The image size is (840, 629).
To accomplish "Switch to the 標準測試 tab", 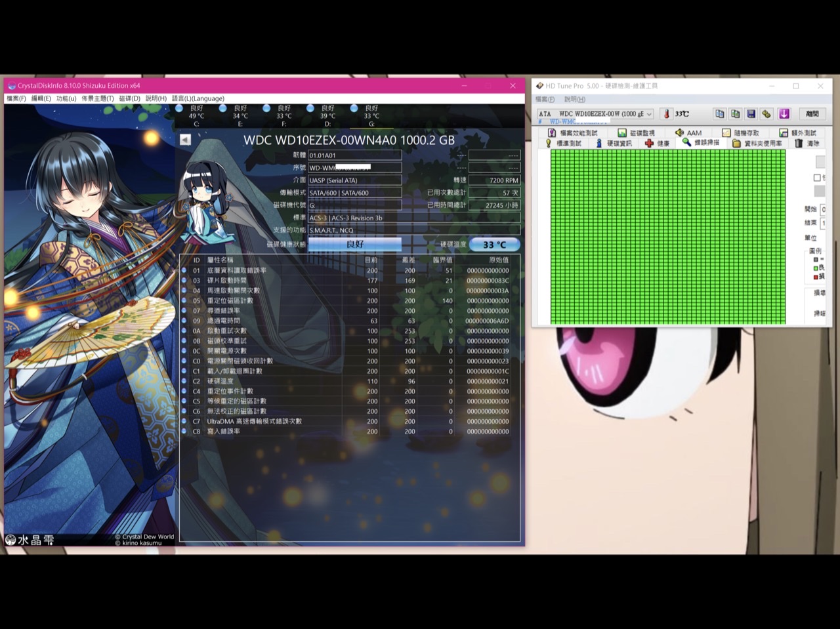I will (x=564, y=143).
